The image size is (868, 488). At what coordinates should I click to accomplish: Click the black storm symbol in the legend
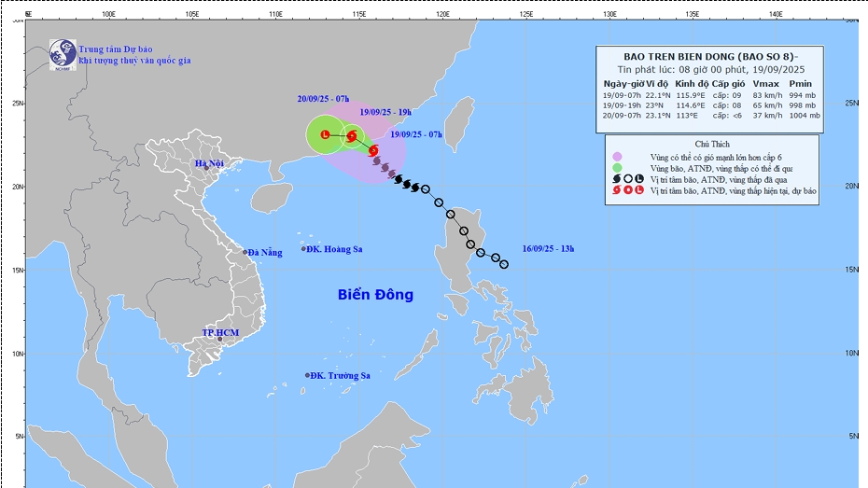(x=614, y=178)
